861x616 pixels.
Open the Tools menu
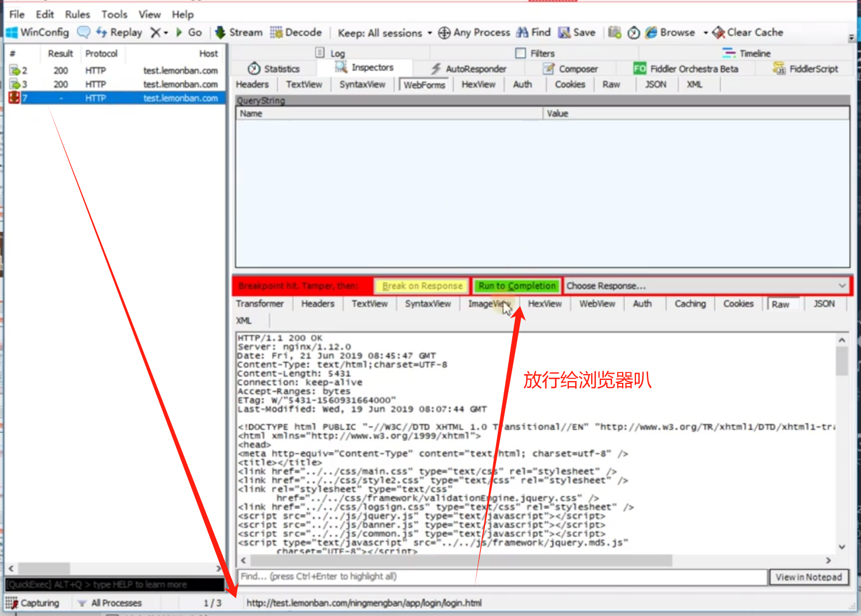pos(115,14)
